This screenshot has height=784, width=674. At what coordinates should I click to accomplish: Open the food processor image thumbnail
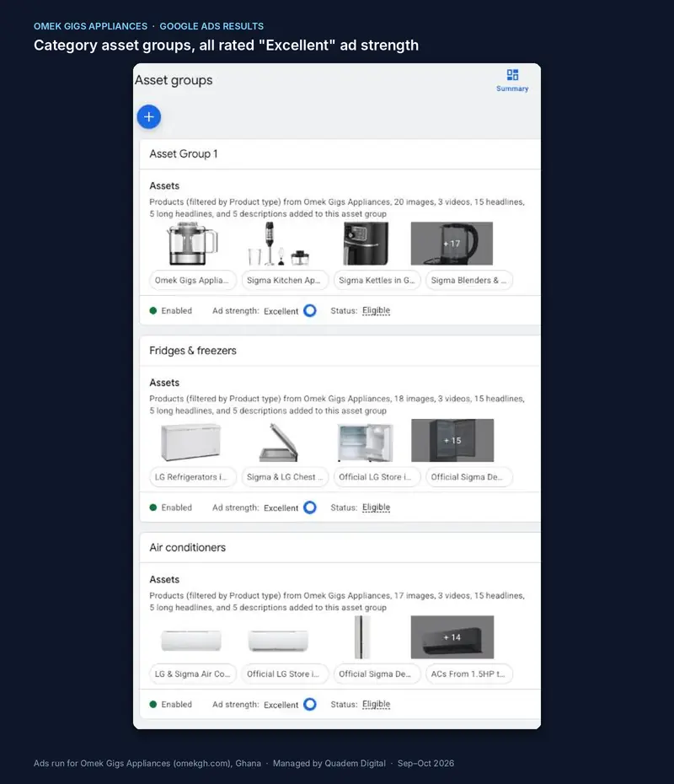[x=192, y=244]
